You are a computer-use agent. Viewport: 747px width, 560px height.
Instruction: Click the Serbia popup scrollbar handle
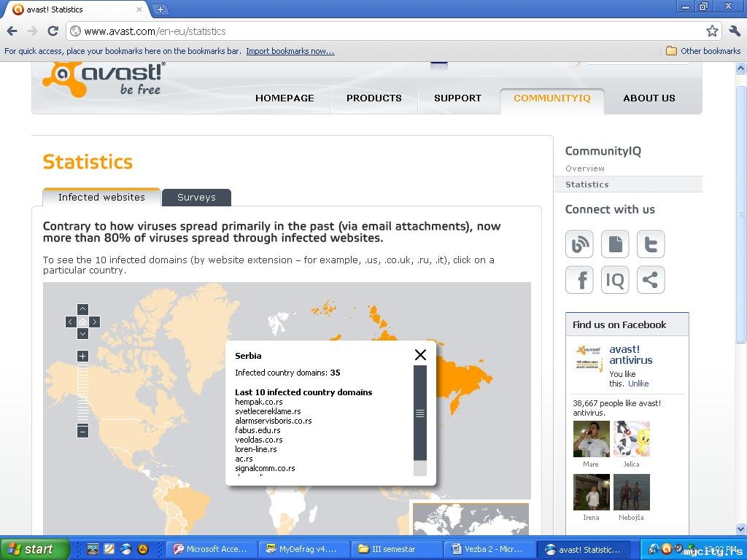point(420,413)
